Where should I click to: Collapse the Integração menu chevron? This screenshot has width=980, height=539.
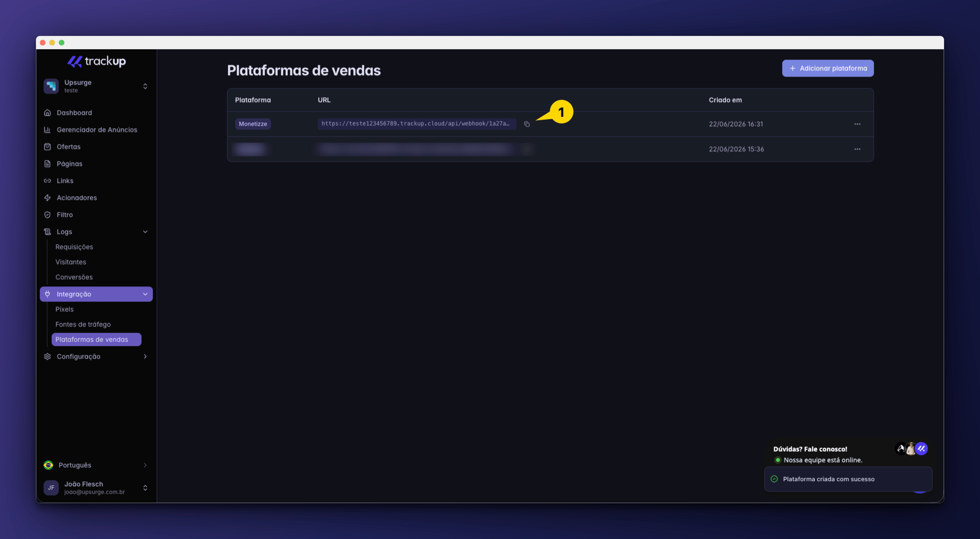(x=145, y=294)
